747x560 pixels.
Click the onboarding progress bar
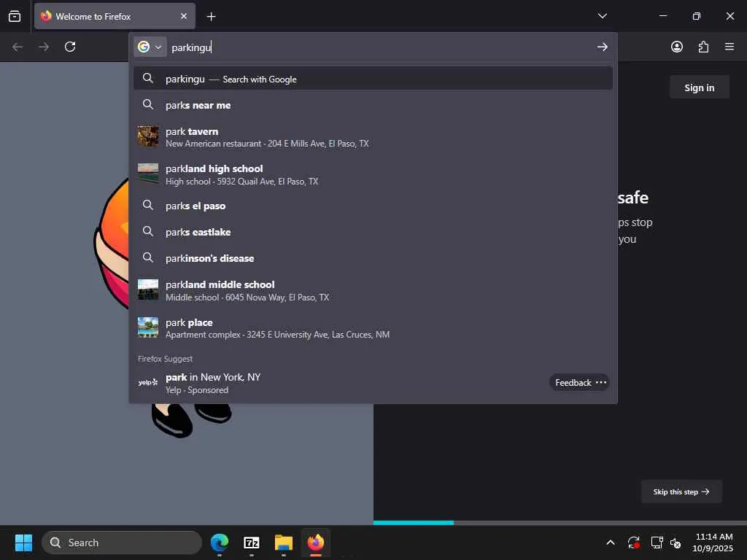coord(560,522)
